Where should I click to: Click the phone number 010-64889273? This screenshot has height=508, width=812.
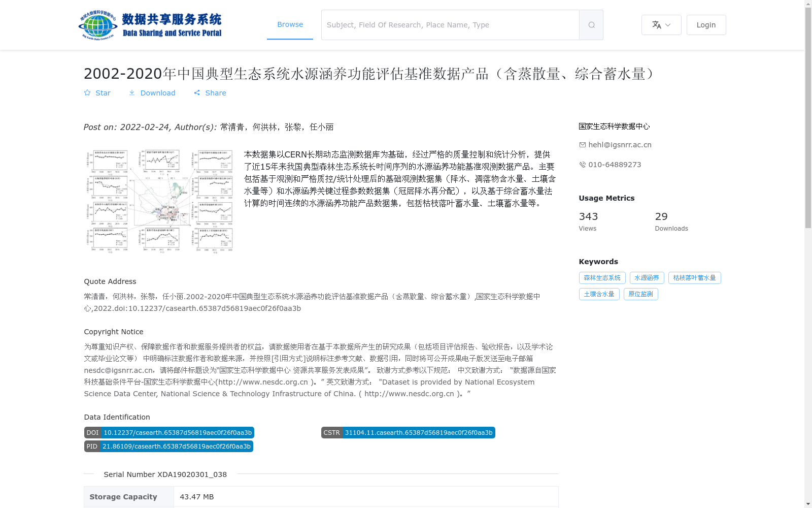click(615, 165)
